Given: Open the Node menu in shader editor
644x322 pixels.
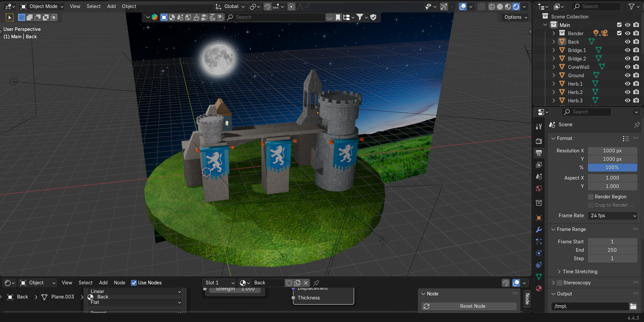Looking at the screenshot, I should (x=119, y=283).
